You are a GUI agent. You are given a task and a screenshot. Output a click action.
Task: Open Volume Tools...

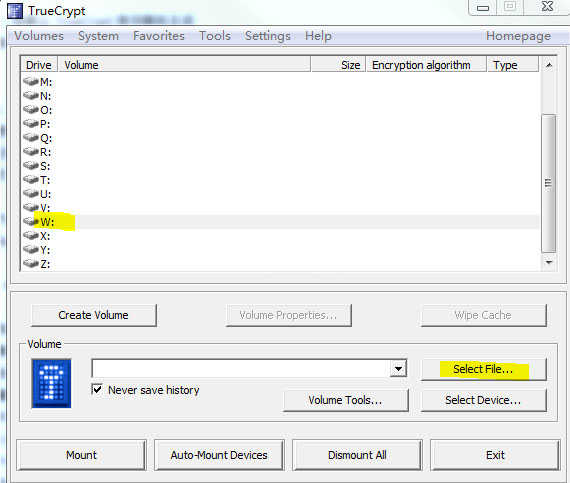(346, 400)
